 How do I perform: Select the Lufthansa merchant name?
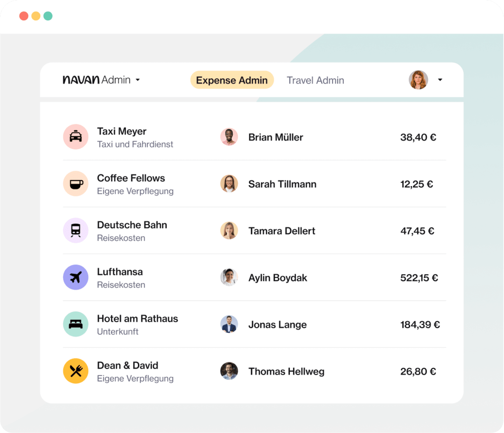click(x=120, y=272)
